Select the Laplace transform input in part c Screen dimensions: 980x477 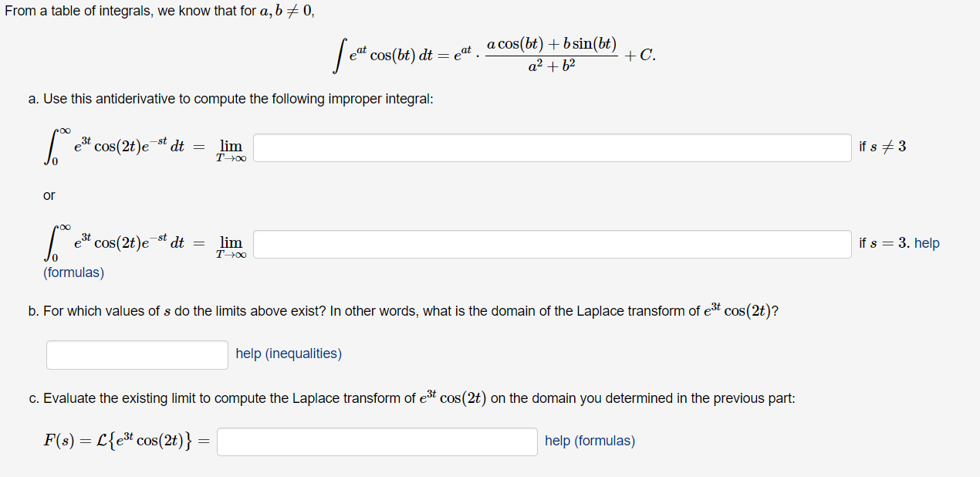[x=377, y=441]
